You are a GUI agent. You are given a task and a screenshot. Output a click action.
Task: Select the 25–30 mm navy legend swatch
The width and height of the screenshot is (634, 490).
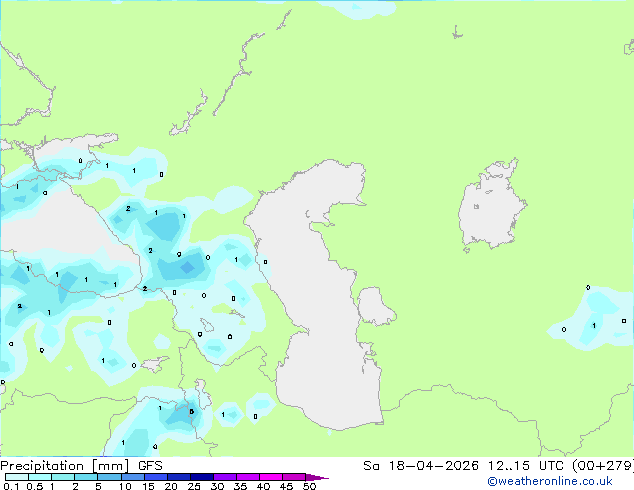tap(201, 477)
